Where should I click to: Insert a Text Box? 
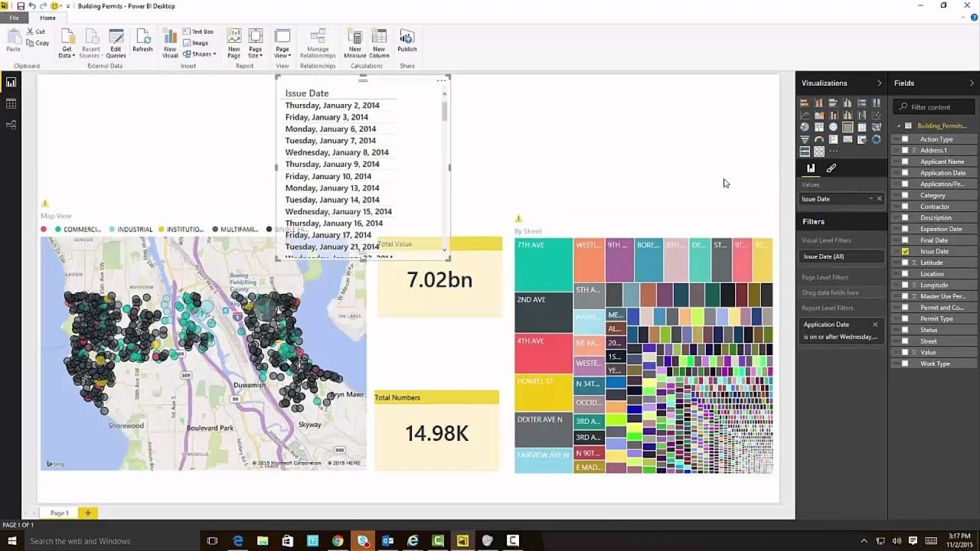tap(198, 31)
